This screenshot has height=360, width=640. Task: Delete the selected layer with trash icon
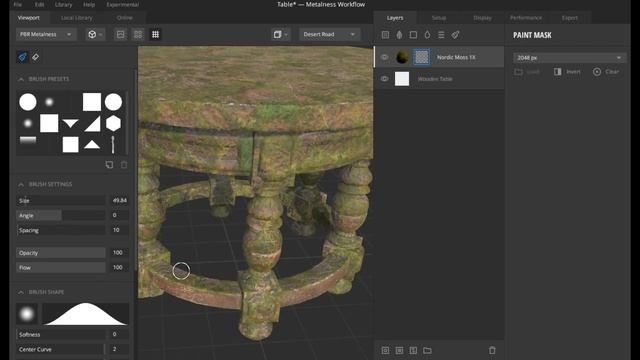point(492,350)
